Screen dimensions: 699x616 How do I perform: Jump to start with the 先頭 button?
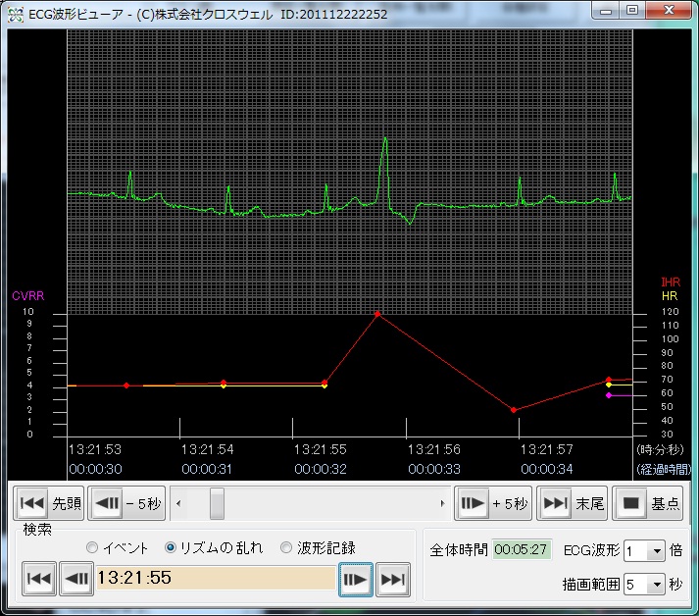(48, 503)
